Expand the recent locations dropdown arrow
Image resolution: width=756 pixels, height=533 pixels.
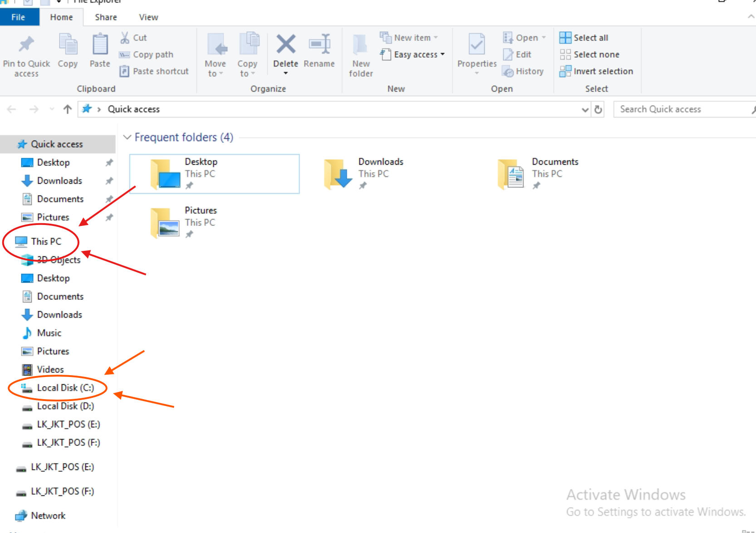(52, 109)
